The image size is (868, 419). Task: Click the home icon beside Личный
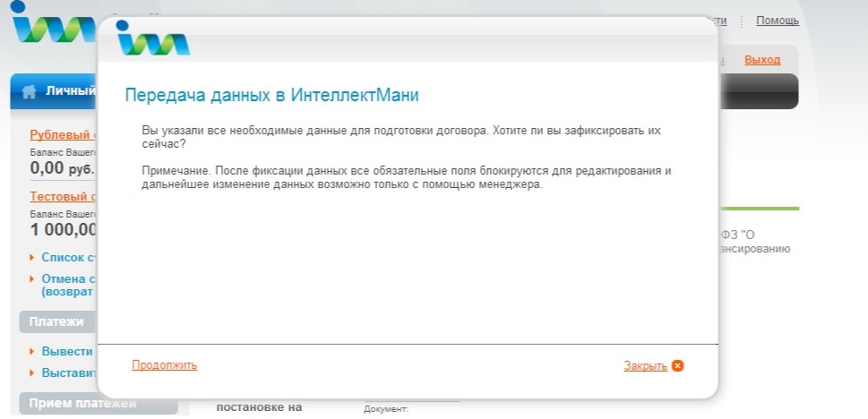(30, 90)
